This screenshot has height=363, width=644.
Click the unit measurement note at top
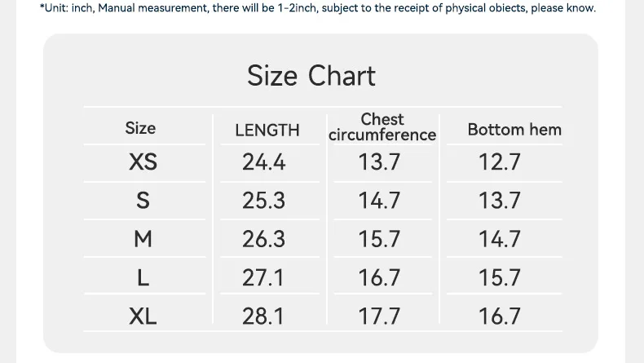318,8
